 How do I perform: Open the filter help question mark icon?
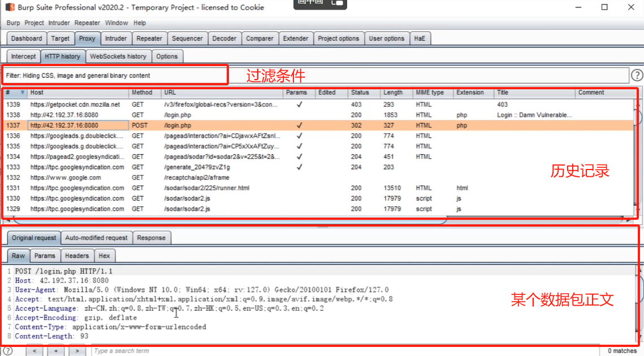pyautogui.click(x=637, y=75)
